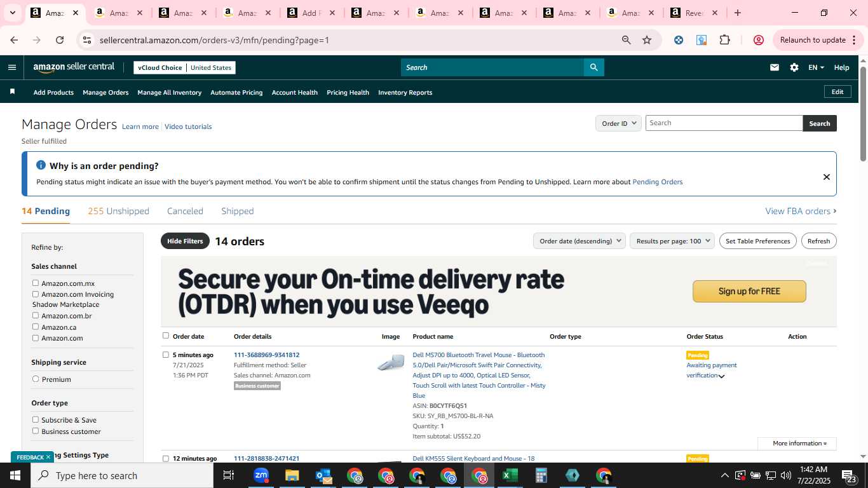Click the Windows Start button
Viewport: 868px width, 488px height.
[15, 475]
